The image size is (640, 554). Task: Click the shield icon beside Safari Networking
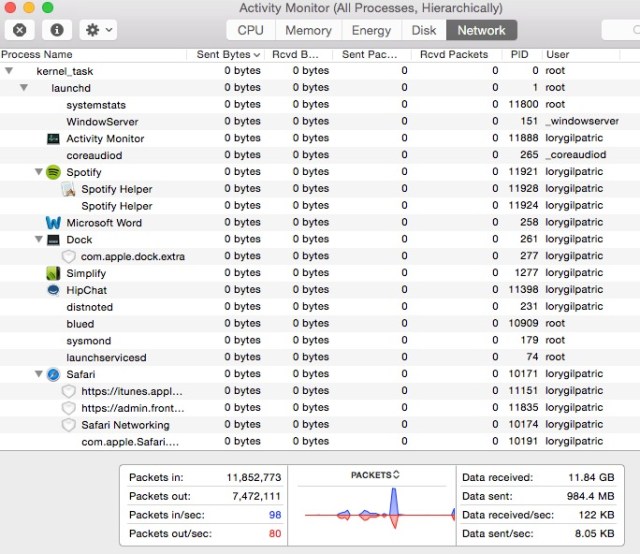[x=69, y=425]
